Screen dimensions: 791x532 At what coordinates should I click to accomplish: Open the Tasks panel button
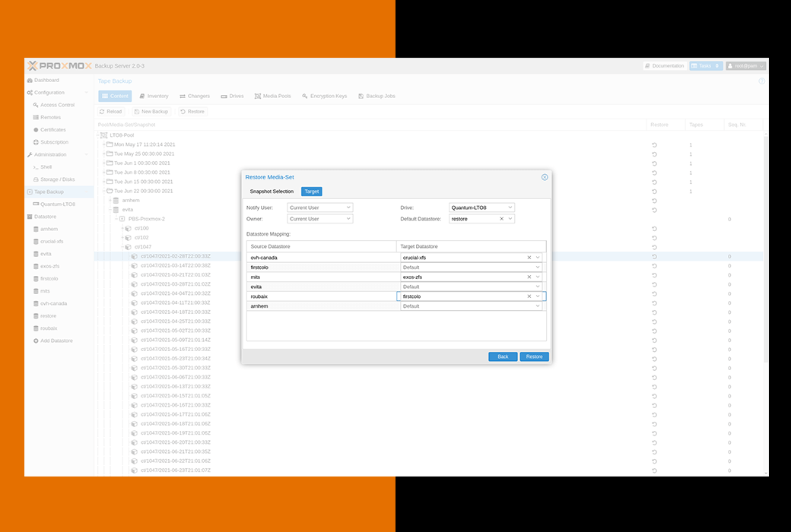[705, 66]
